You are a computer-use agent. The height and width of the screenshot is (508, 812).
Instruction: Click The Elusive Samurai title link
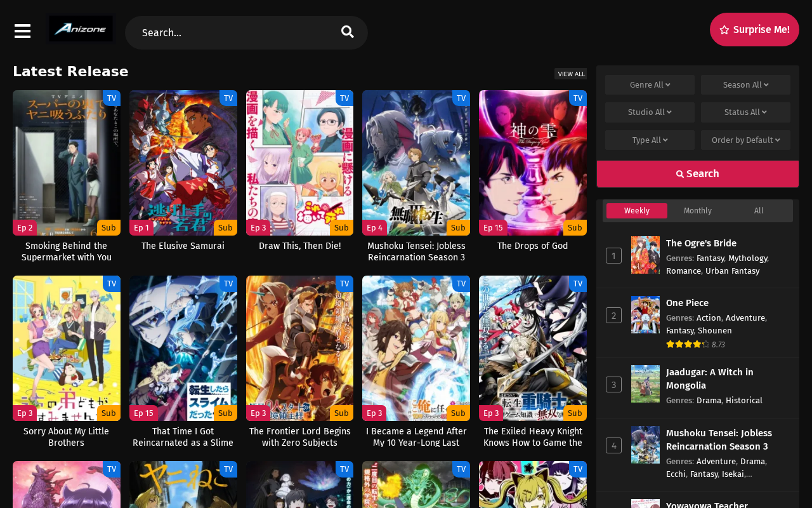point(183,246)
